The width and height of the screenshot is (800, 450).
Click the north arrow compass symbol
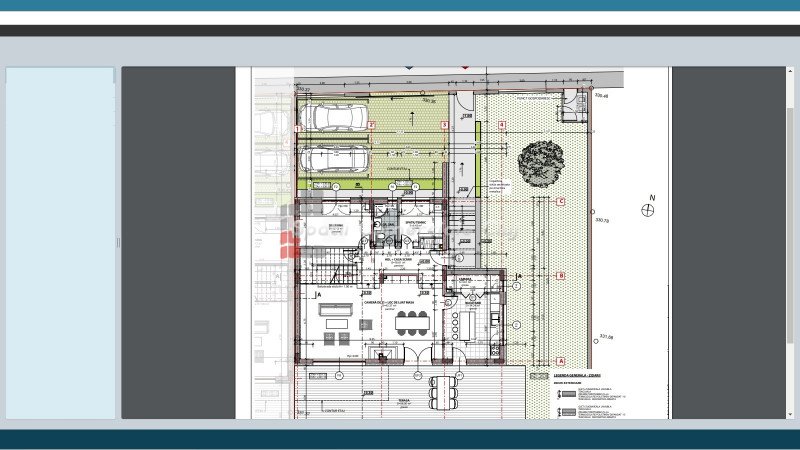tap(650, 210)
